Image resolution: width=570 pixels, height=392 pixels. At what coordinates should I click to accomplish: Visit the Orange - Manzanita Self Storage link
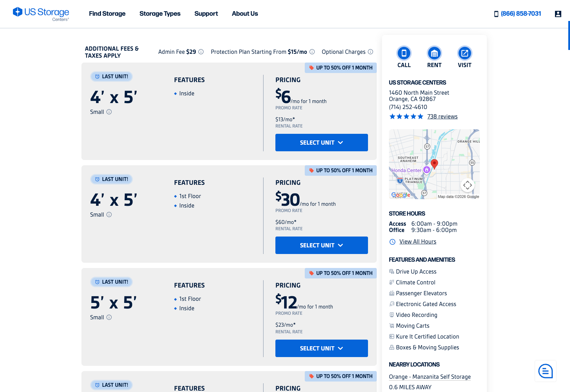[x=430, y=377]
